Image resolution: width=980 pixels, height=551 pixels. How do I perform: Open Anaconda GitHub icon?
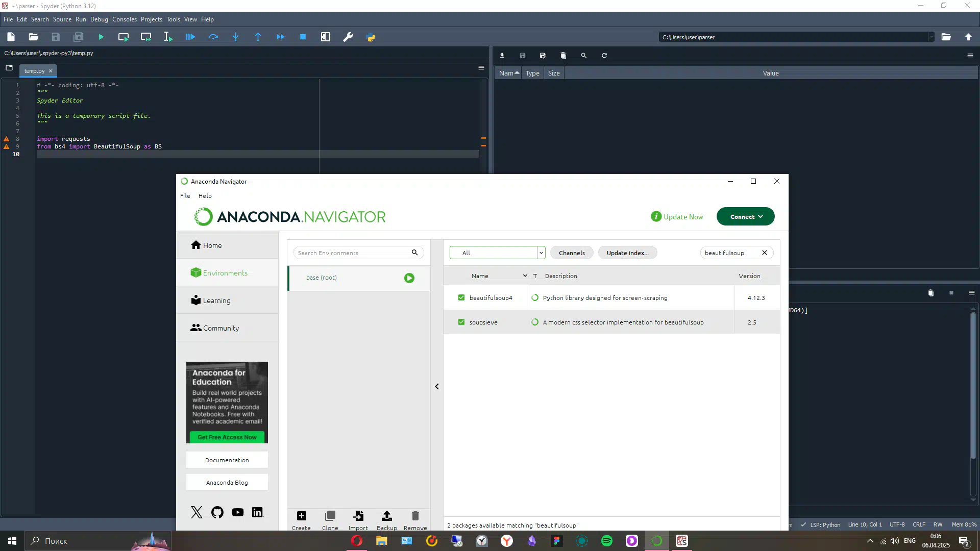pos(217,512)
